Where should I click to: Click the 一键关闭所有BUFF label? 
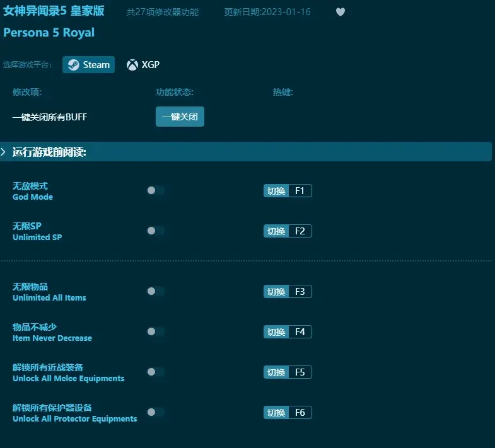(x=50, y=117)
